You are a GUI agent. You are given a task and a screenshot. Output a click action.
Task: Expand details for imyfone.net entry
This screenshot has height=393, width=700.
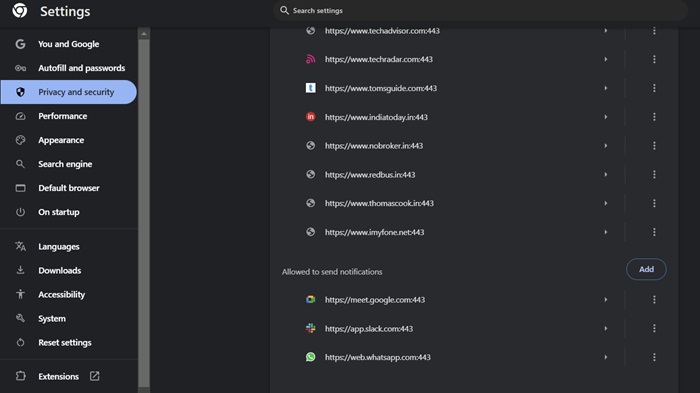coord(606,232)
